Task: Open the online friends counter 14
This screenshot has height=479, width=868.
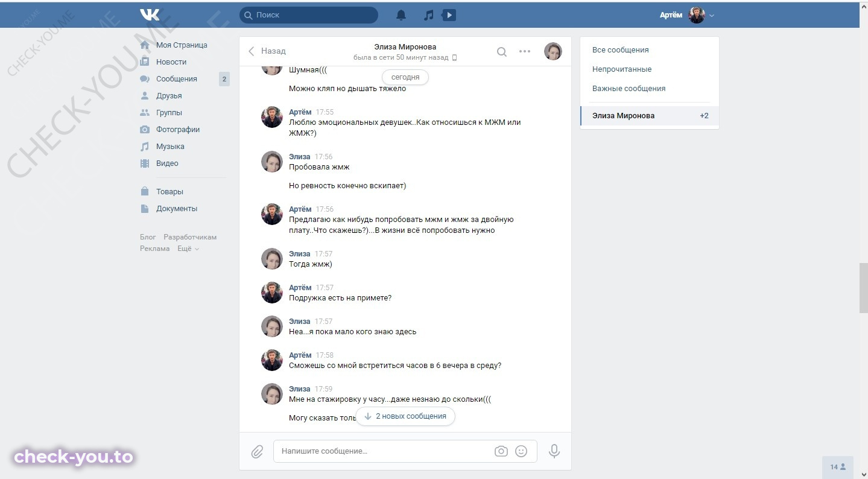Action: (838, 467)
